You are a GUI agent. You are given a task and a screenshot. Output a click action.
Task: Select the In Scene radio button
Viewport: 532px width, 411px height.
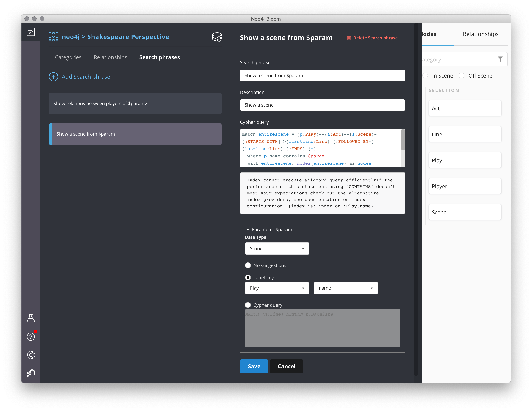pos(425,75)
